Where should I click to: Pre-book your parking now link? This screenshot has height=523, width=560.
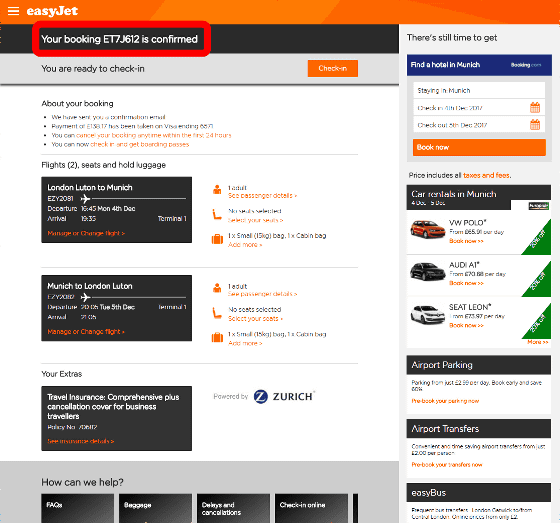(x=445, y=401)
